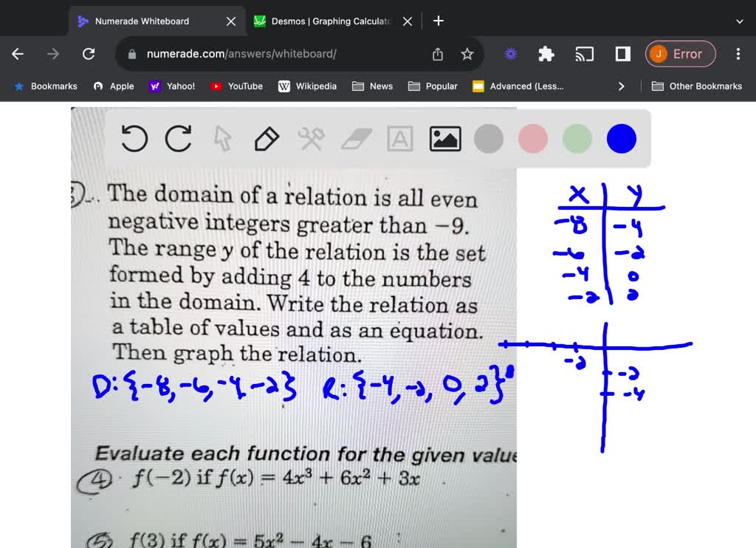
Task: Open the Chrome cast icon
Action: [584, 54]
